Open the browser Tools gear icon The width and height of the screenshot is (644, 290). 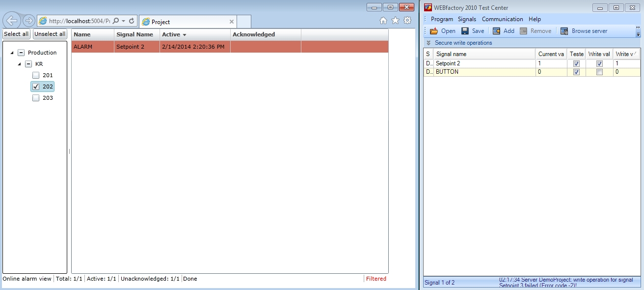coord(407,21)
